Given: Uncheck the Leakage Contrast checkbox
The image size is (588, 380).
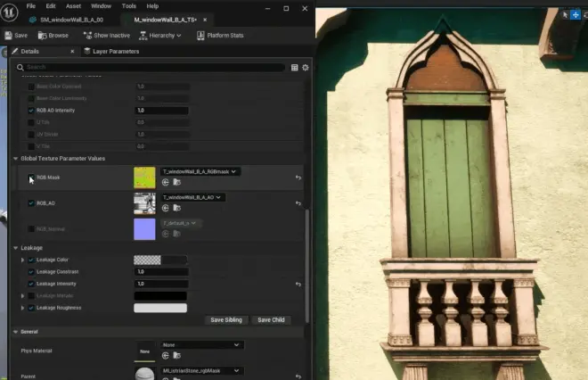Looking at the screenshot, I should click(x=31, y=272).
